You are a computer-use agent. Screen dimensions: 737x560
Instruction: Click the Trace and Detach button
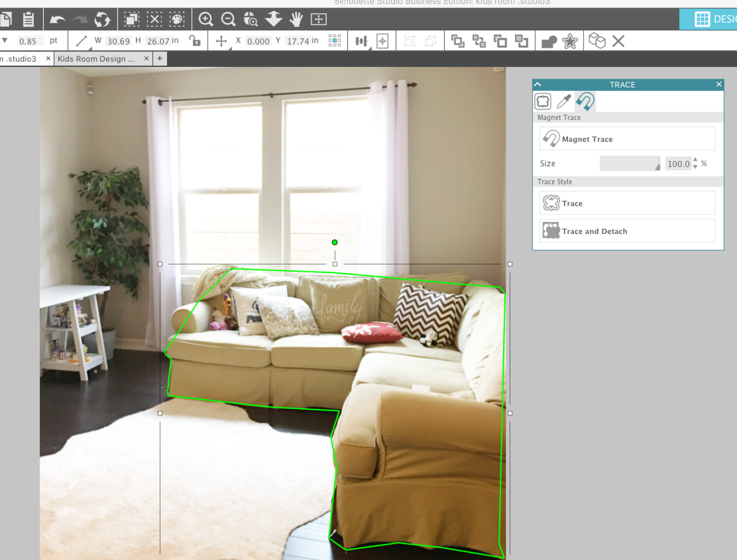click(x=626, y=231)
